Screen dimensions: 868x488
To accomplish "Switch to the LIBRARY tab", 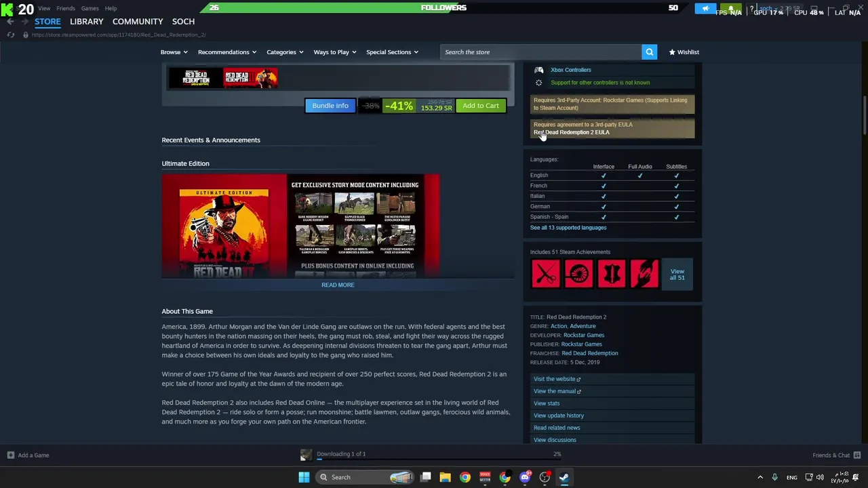I will tap(87, 22).
